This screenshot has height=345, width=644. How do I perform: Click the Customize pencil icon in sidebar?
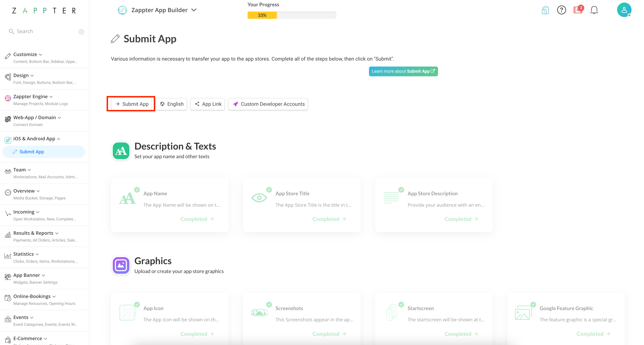[8, 56]
